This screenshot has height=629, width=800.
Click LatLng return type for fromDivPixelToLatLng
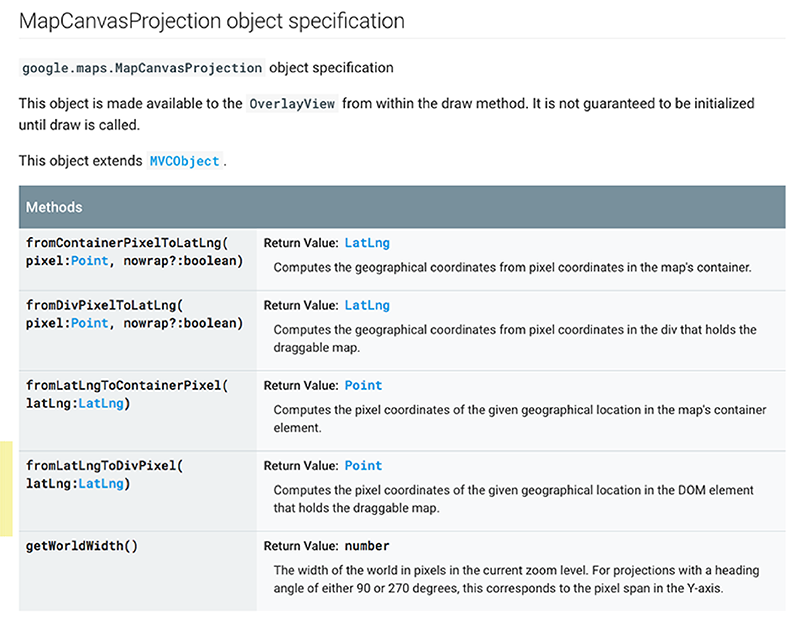click(367, 305)
